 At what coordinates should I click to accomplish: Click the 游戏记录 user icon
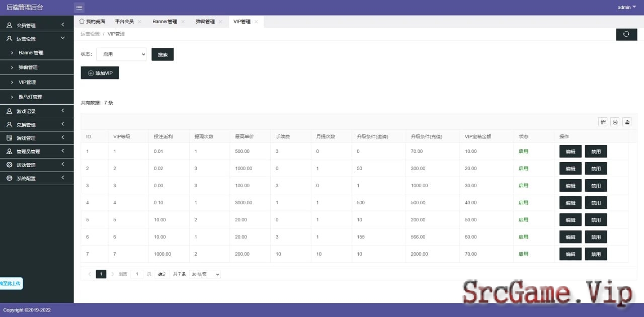point(9,111)
